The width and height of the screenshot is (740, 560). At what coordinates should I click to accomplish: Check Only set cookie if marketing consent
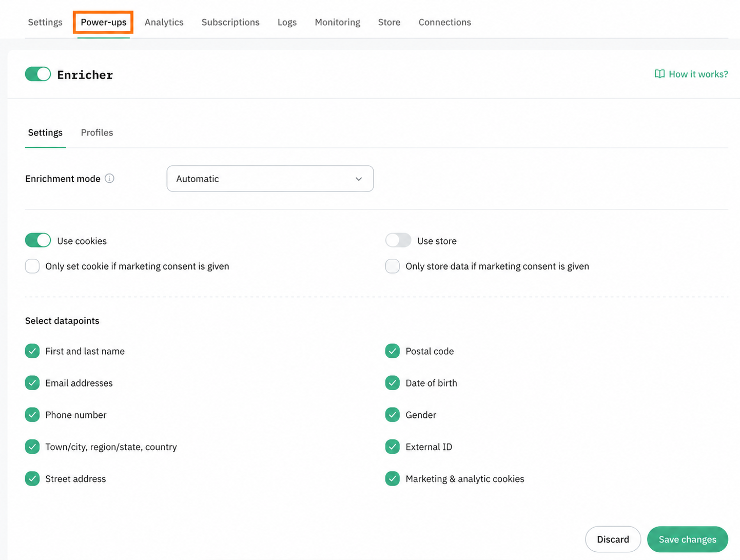click(x=32, y=266)
